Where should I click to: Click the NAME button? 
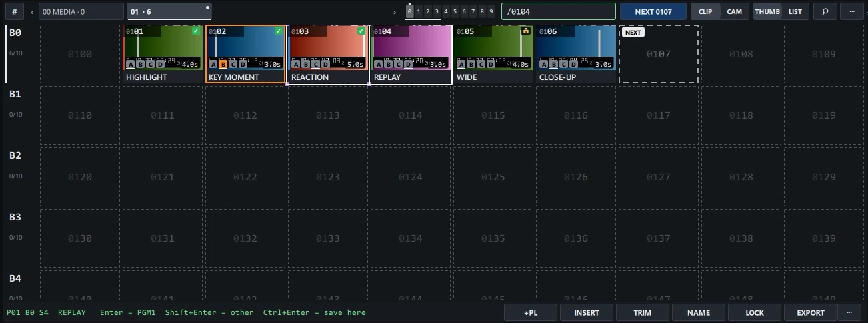click(x=699, y=312)
